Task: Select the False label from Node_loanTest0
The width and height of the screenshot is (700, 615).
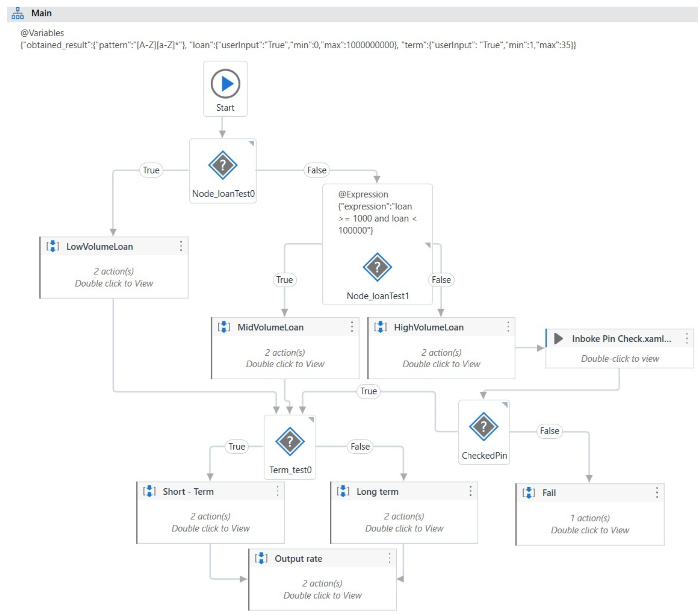Action: click(x=317, y=170)
